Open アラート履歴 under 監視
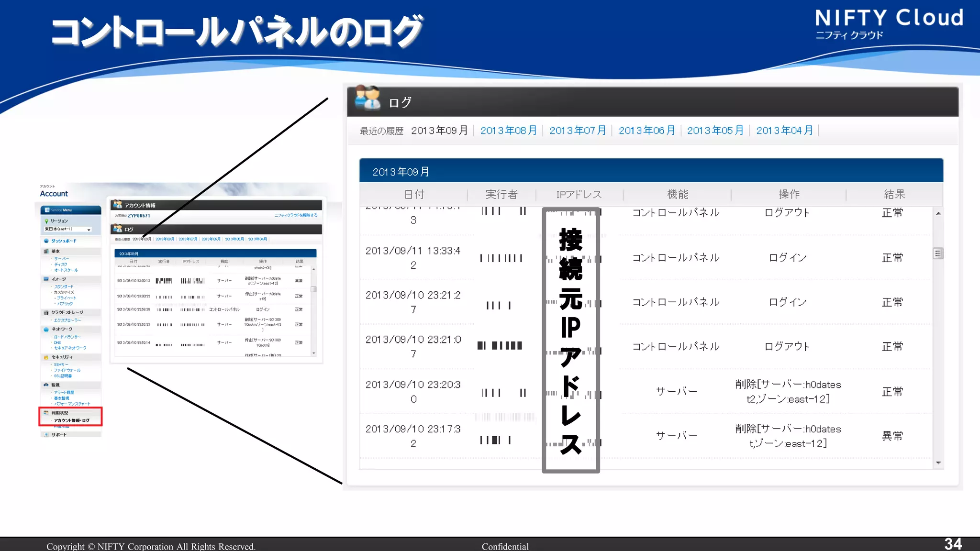980x551 pixels. click(64, 393)
